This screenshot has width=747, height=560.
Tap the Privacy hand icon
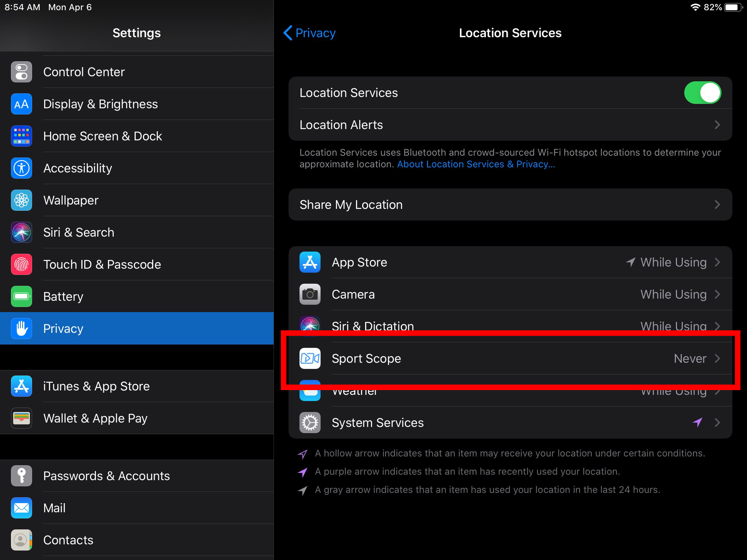pyautogui.click(x=22, y=328)
